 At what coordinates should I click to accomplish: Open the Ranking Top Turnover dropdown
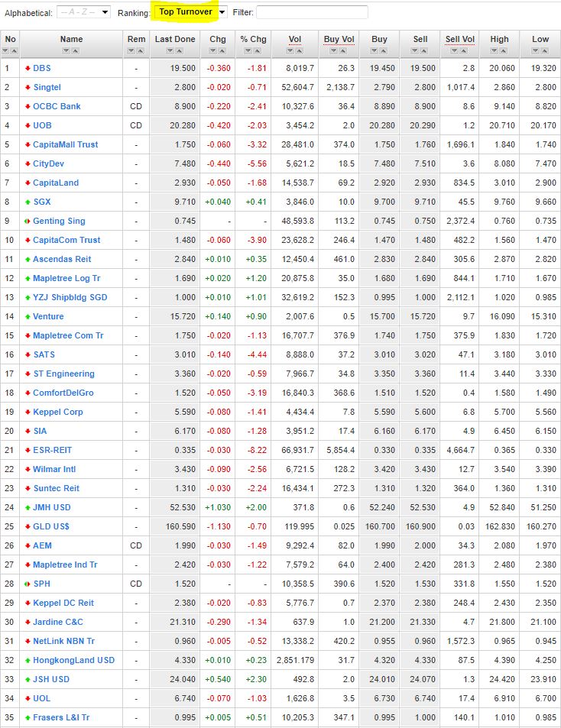(x=190, y=12)
